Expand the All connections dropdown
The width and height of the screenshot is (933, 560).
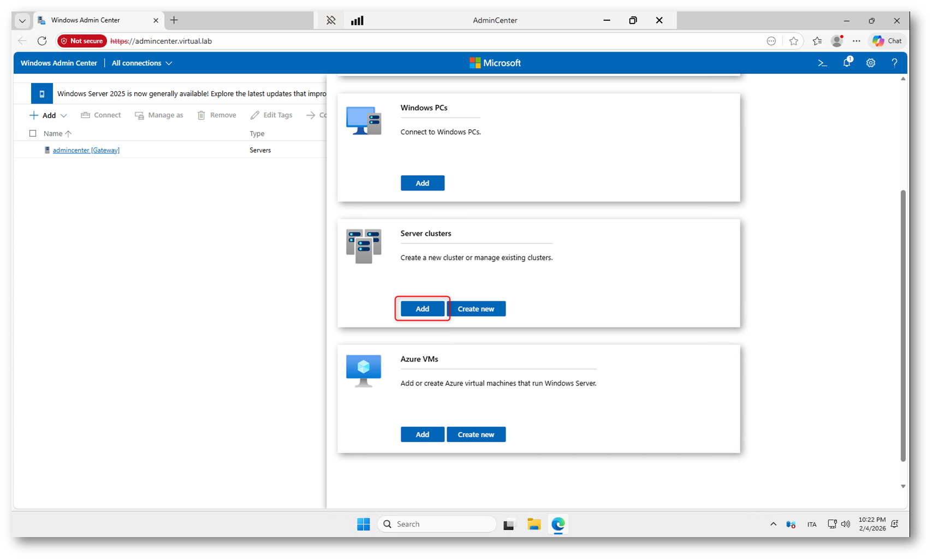click(x=142, y=63)
